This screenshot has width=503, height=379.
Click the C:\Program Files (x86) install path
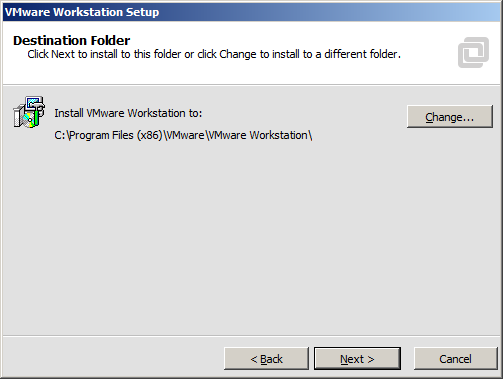[x=183, y=135]
